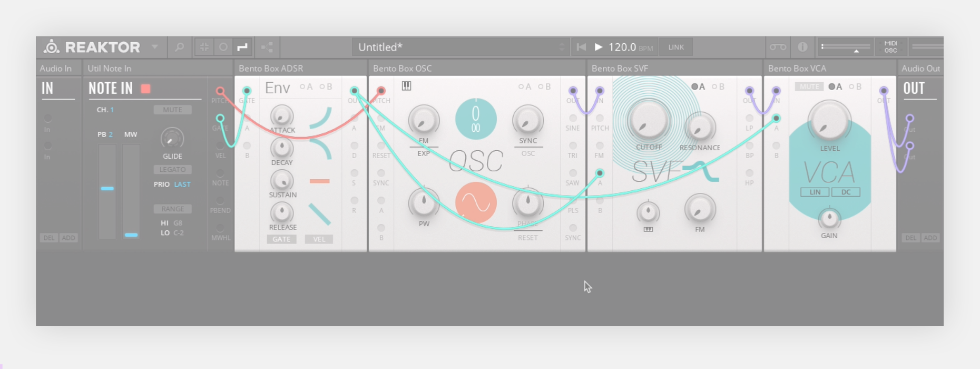The width and height of the screenshot is (980, 369).
Task: Click the preset up/down stepper arrows
Action: pyautogui.click(x=562, y=47)
